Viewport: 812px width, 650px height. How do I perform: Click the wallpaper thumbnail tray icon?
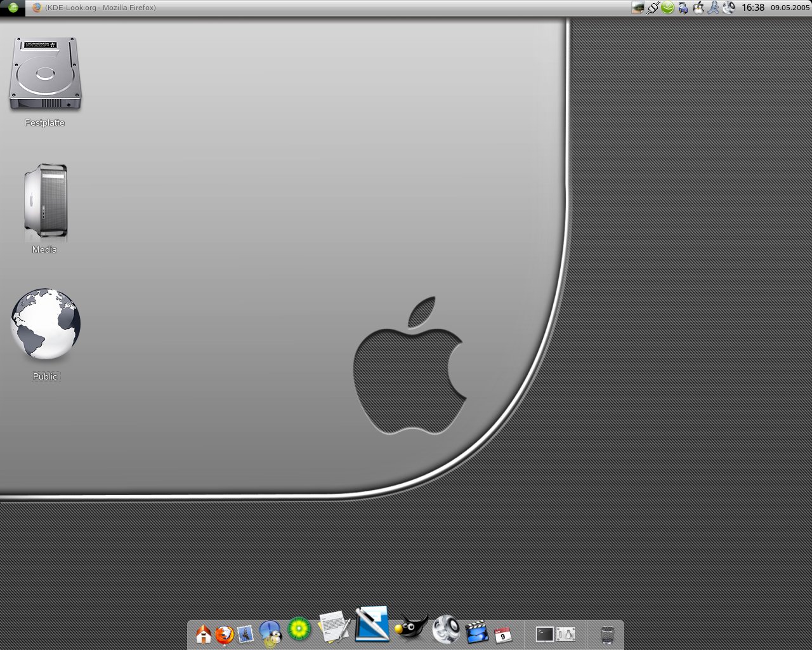coord(638,8)
